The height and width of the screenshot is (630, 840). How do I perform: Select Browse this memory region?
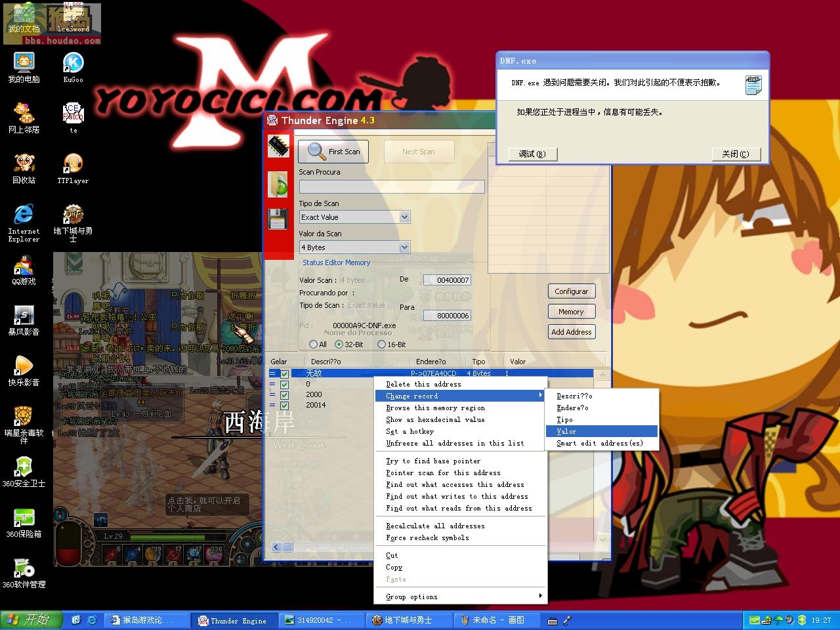click(x=461, y=408)
